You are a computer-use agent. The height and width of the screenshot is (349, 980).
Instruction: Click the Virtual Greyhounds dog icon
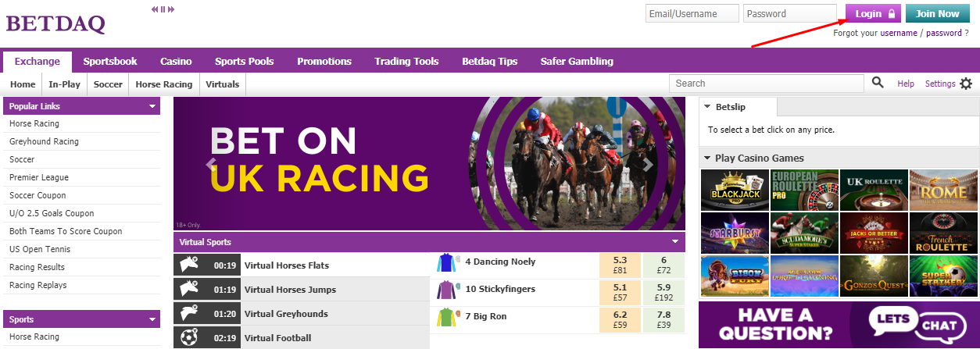tap(190, 314)
